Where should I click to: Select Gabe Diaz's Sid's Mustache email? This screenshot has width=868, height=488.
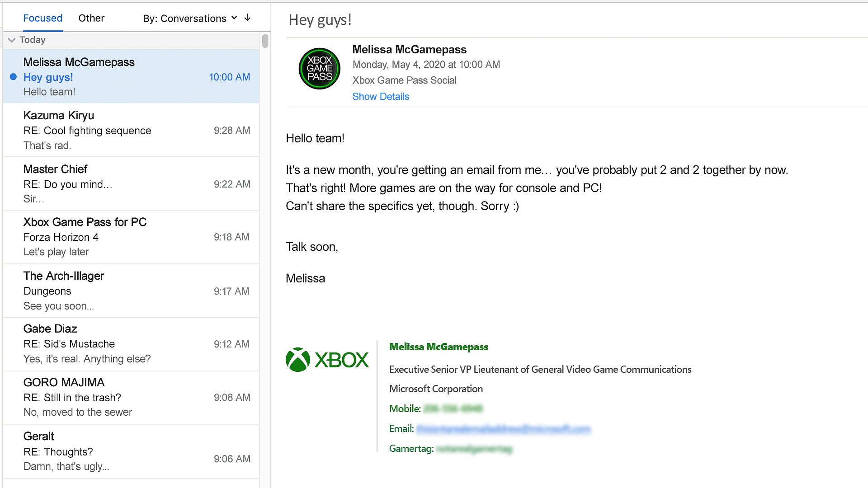tap(131, 344)
